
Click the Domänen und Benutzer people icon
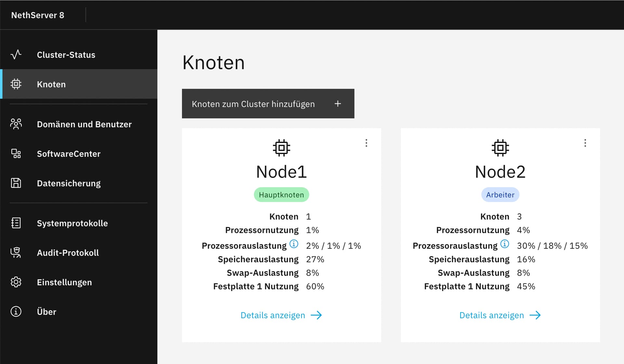click(x=16, y=124)
